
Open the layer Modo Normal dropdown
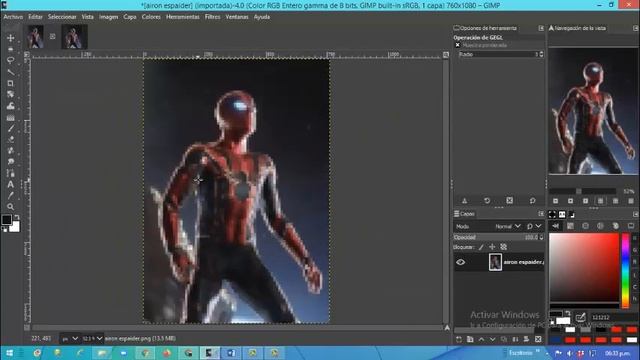pyautogui.click(x=508, y=226)
